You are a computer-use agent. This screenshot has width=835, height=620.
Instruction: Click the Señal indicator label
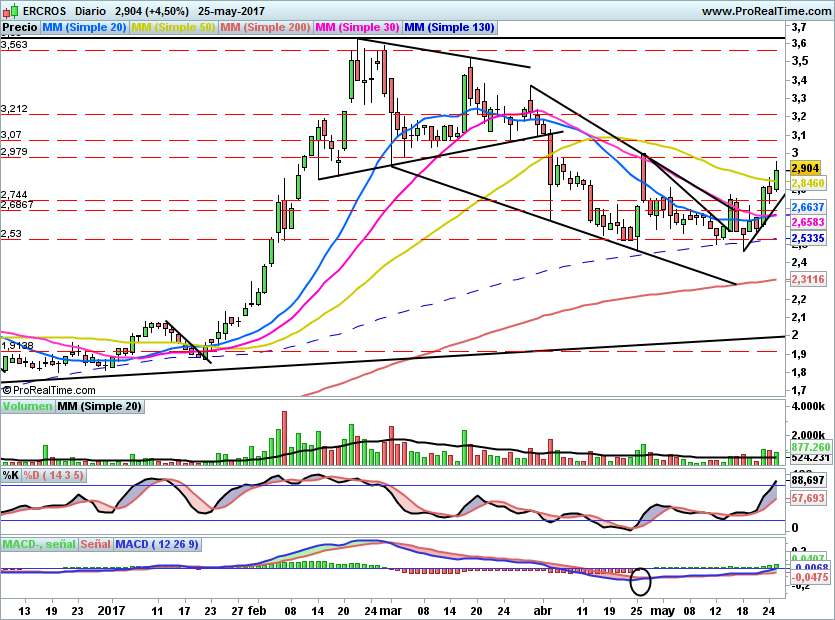click(x=95, y=545)
